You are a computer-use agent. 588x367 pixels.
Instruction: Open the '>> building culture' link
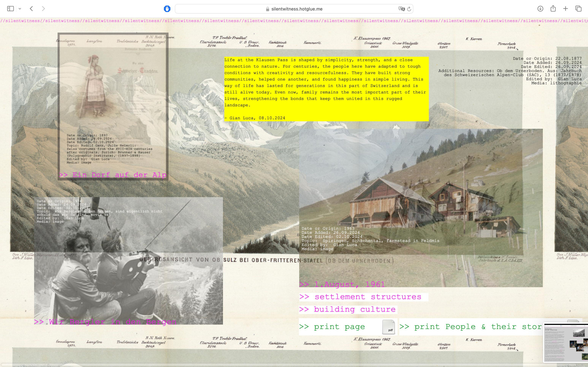348,309
